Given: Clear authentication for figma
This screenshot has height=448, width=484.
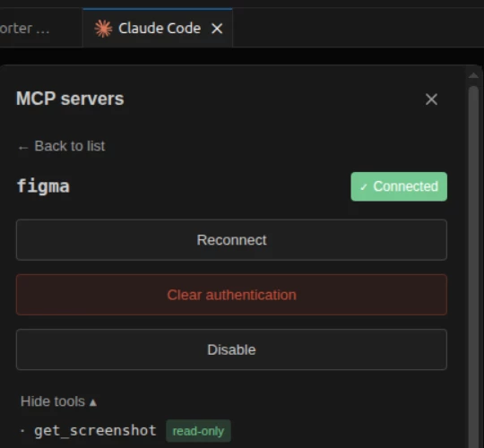Looking at the screenshot, I should (x=231, y=295).
